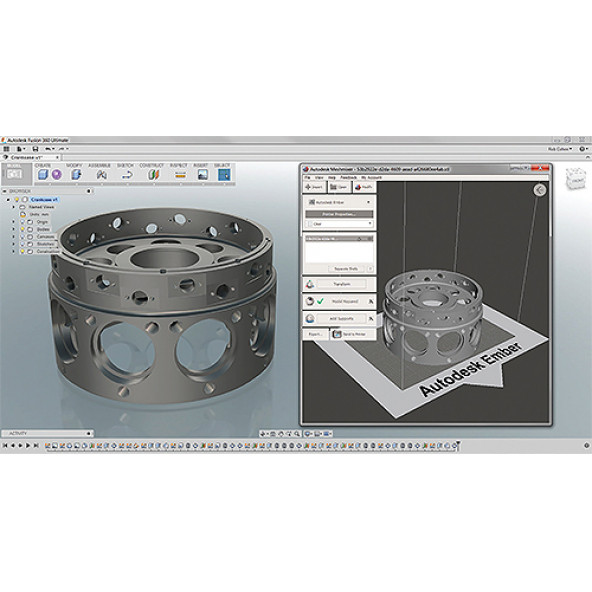Select the Create box tool icon
Image resolution: width=592 pixels, height=592 pixels.
[43, 174]
